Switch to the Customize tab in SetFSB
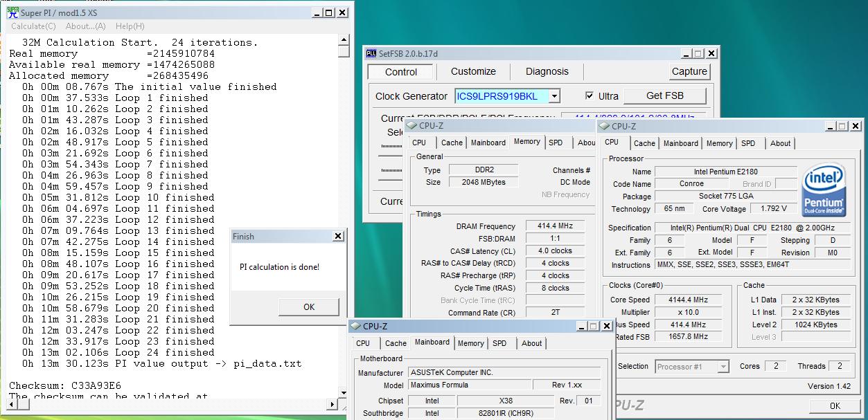 coord(473,71)
